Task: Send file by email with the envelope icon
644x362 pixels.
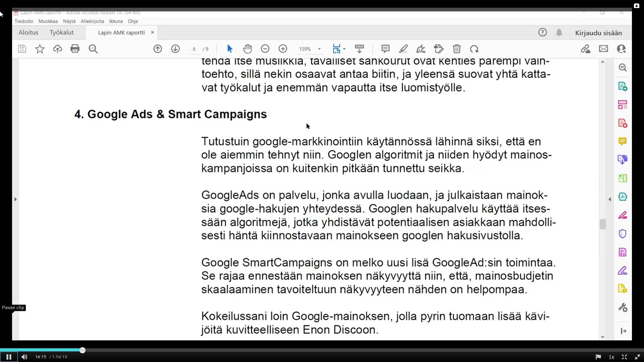Action: coord(603,49)
